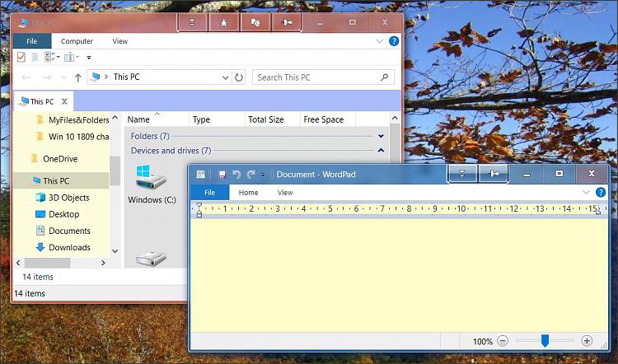618x364 pixels.
Task: Select the This PC folder tab
Action: pos(44,101)
